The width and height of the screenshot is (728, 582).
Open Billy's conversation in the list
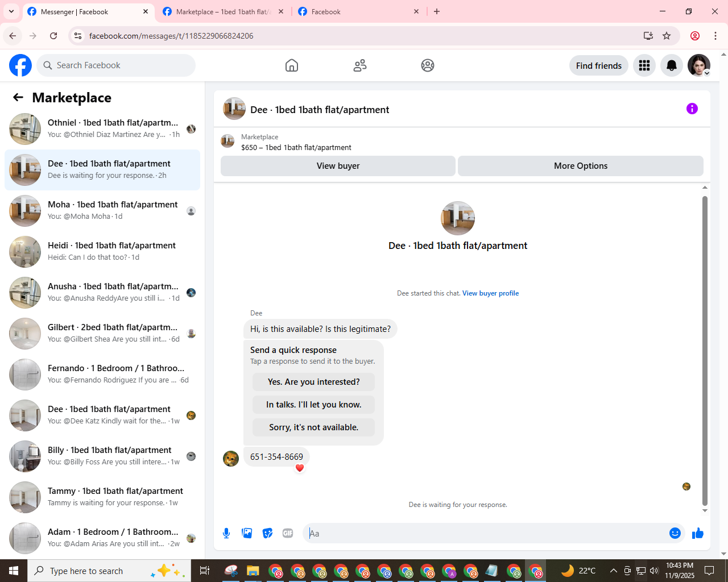coord(102,456)
